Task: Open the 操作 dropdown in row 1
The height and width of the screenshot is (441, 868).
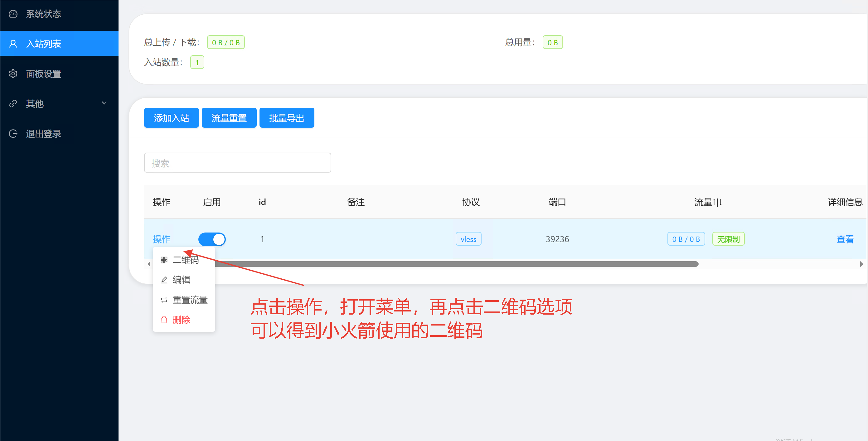Action: click(x=161, y=239)
